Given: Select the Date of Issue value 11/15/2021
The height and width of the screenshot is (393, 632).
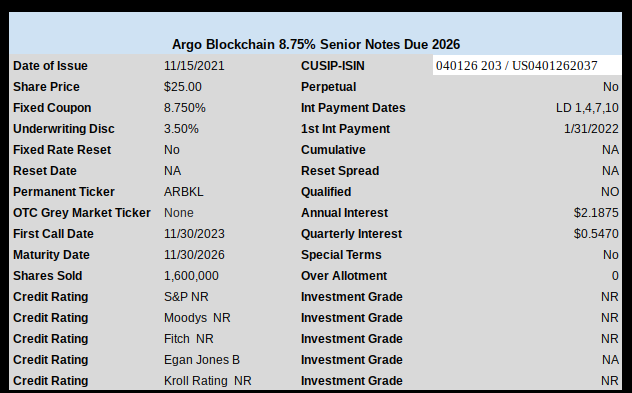Looking at the screenshot, I should coord(194,66).
